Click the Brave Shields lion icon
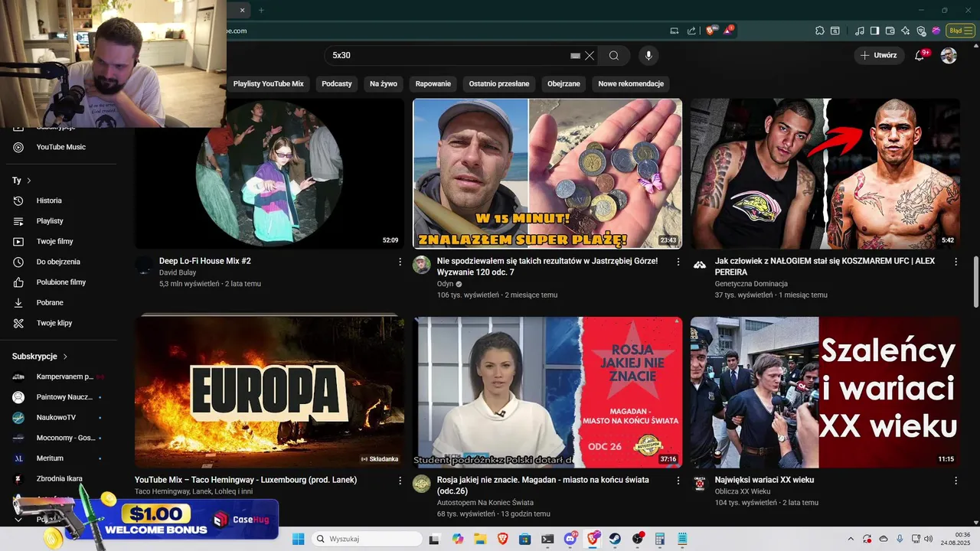Screen dimensions: 980x551 click(x=712, y=31)
